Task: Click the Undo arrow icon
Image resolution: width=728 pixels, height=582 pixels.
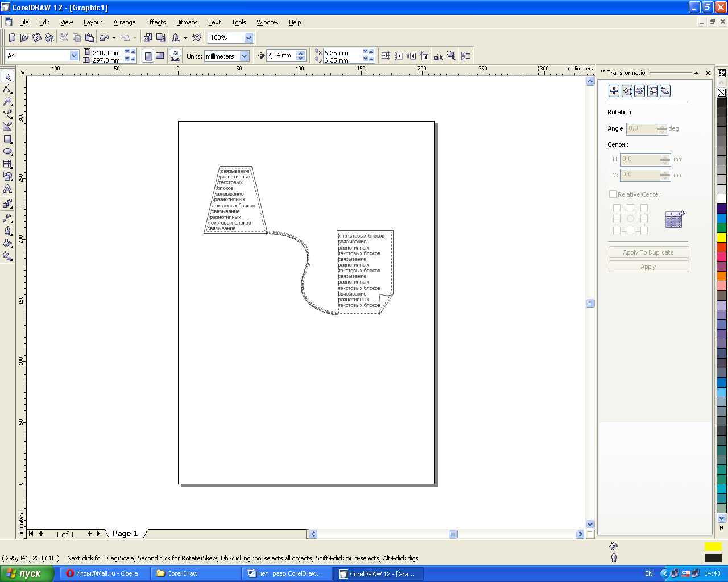Action: click(x=104, y=38)
